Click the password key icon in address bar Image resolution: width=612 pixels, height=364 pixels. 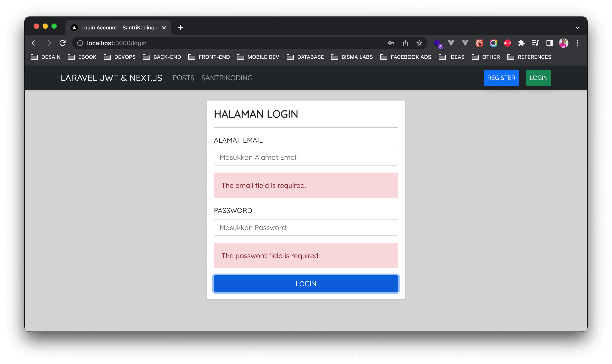tap(391, 43)
